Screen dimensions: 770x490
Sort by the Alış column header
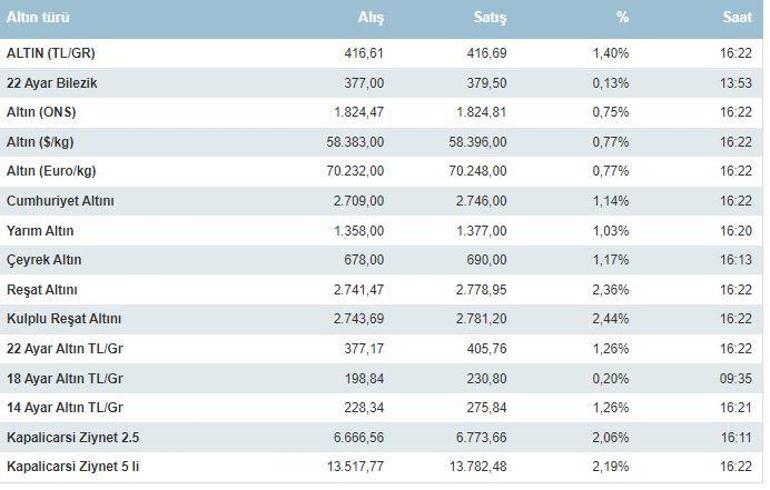[x=370, y=18]
